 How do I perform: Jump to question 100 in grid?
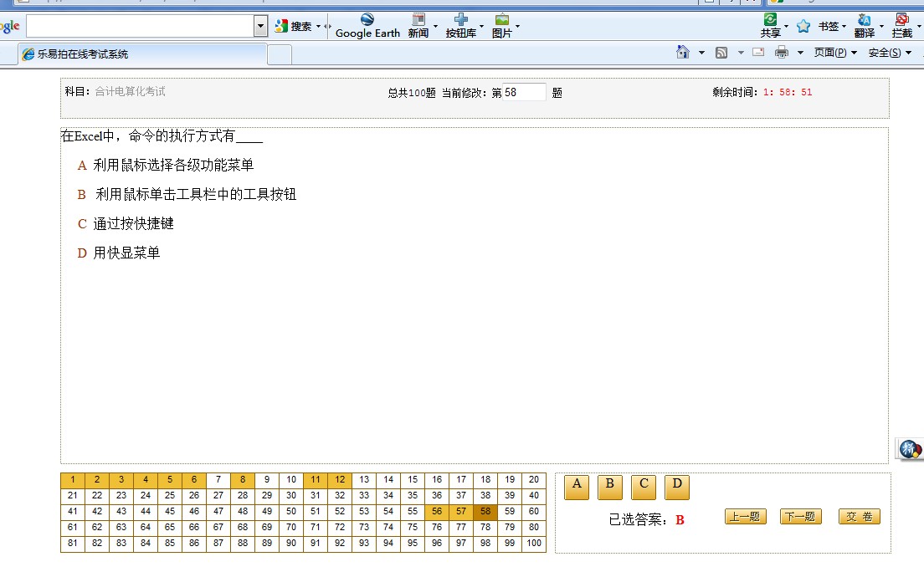tap(534, 544)
